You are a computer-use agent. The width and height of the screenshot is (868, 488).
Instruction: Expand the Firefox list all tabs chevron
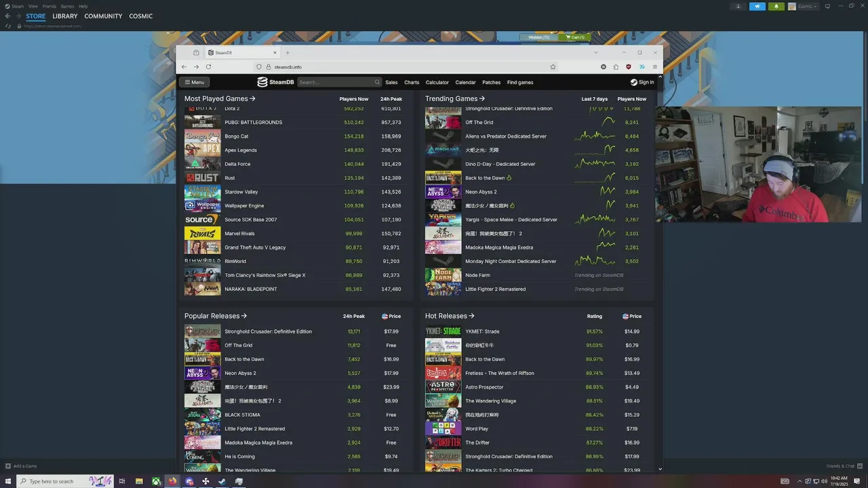595,52
